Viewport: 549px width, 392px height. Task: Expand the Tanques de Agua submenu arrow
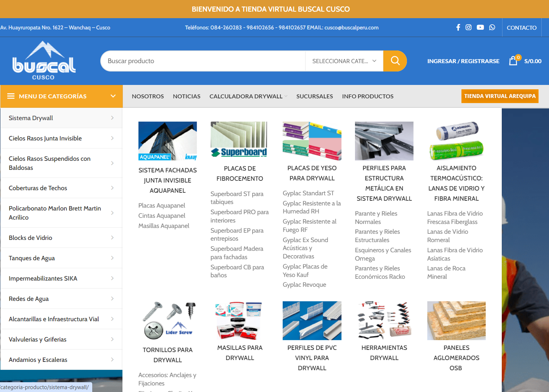point(112,258)
